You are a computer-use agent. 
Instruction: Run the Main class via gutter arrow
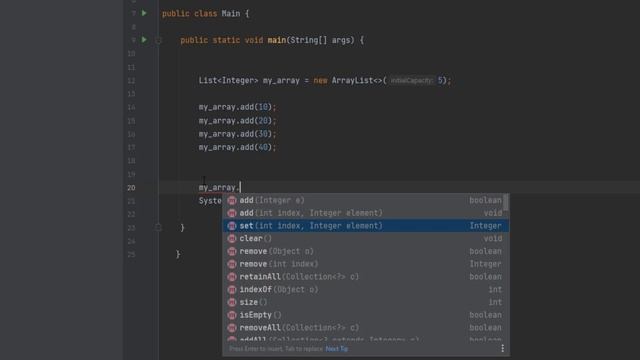pyautogui.click(x=144, y=13)
